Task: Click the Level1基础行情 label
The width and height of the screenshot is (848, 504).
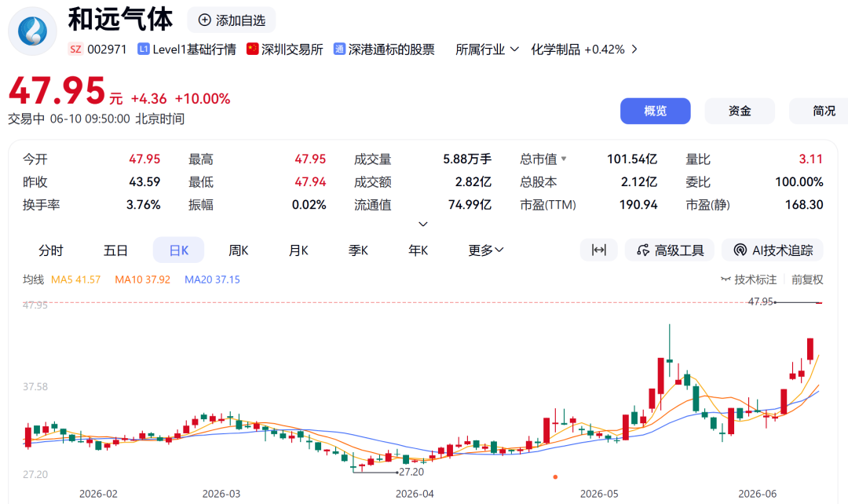Action: [x=194, y=49]
